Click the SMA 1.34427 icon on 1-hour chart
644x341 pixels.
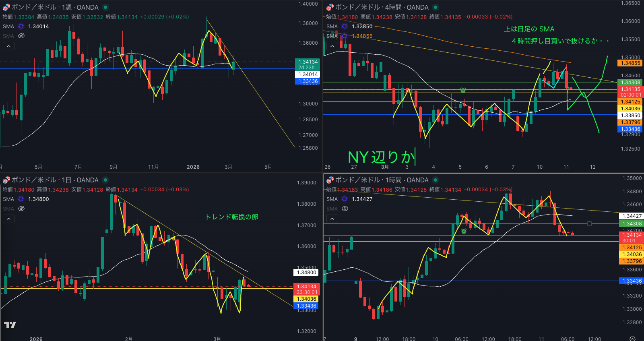(345, 199)
